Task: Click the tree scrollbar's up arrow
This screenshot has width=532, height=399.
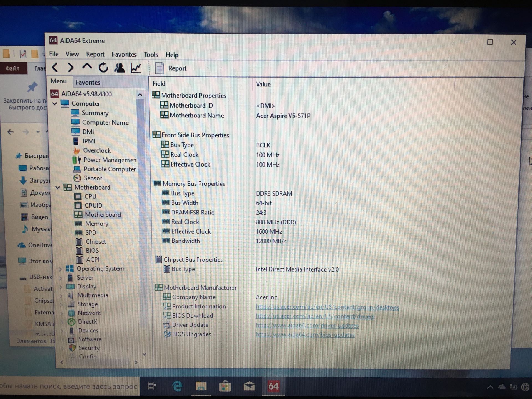Action: point(140,95)
